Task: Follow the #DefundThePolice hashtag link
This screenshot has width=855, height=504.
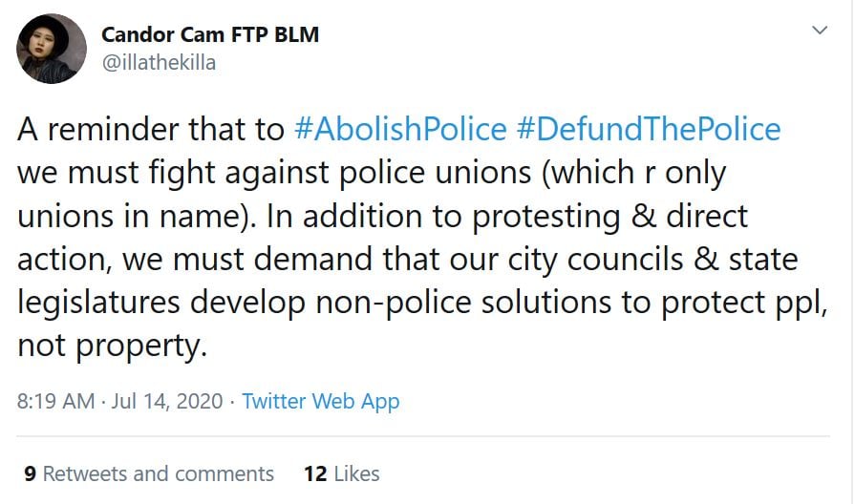Action: point(648,129)
